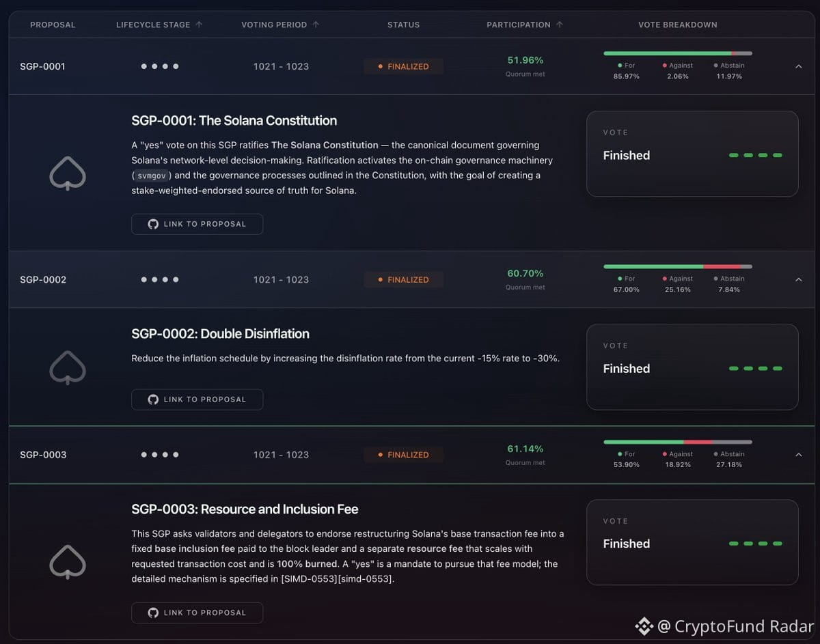Collapse the SGP-0002 row chevron

coord(798,279)
